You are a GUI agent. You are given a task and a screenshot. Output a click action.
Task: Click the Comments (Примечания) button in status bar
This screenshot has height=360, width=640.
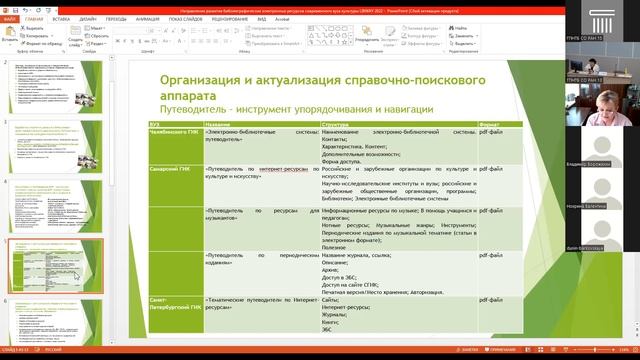500,350
